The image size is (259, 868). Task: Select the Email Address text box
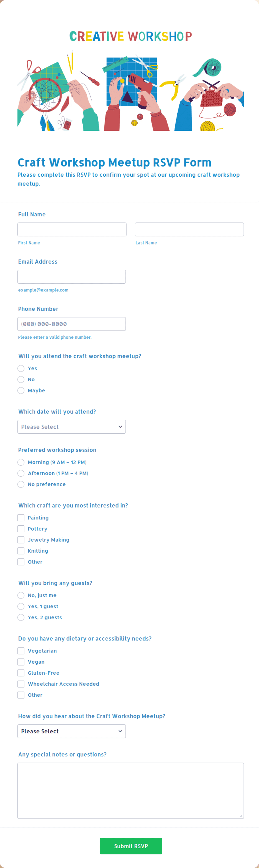click(72, 277)
